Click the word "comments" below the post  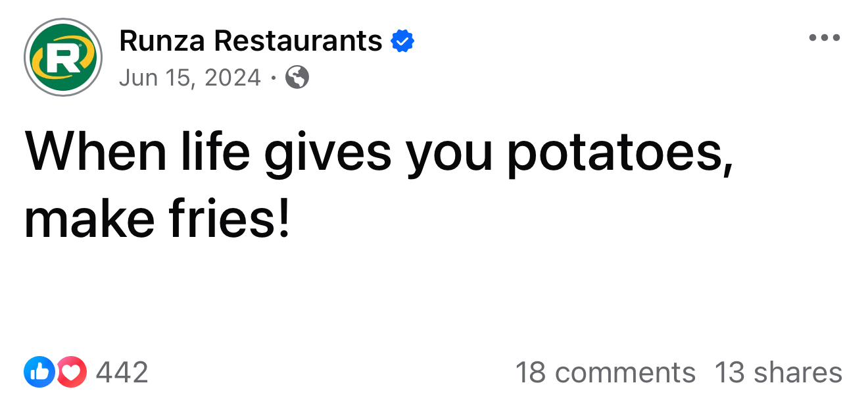(625, 373)
